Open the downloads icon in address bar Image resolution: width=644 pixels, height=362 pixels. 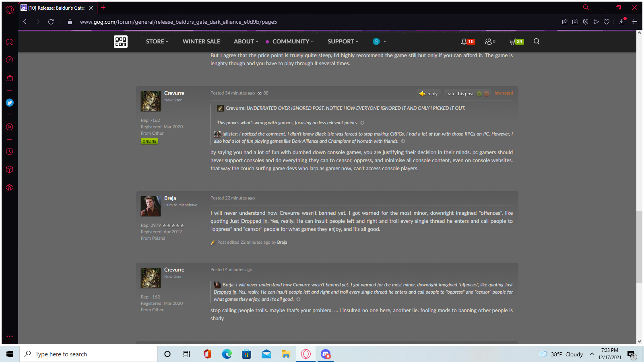pyautogui.click(x=622, y=22)
